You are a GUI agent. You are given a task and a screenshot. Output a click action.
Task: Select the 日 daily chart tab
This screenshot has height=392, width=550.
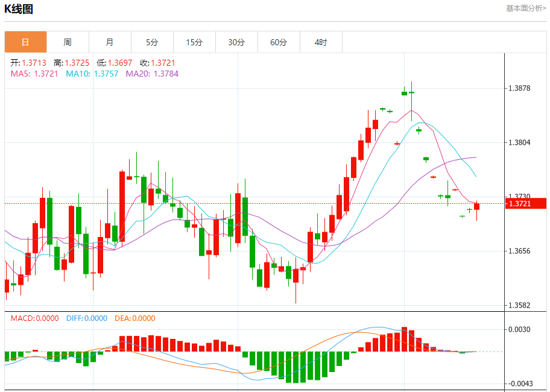click(25, 42)
